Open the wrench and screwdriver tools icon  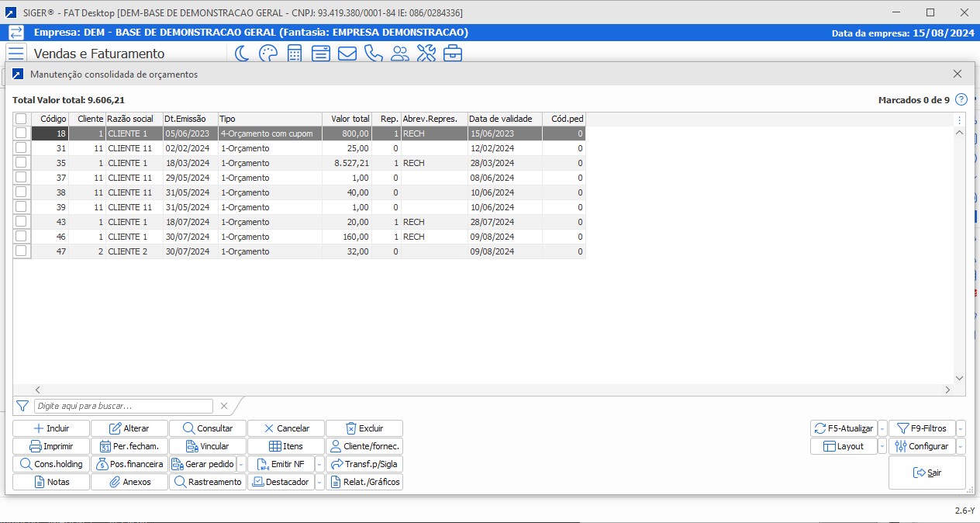[x=426, y=54]
